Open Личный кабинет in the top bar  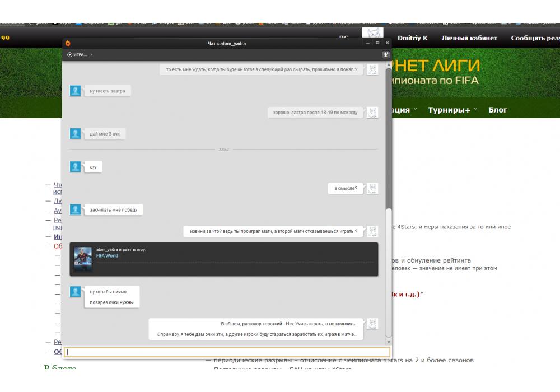(469, 38)
